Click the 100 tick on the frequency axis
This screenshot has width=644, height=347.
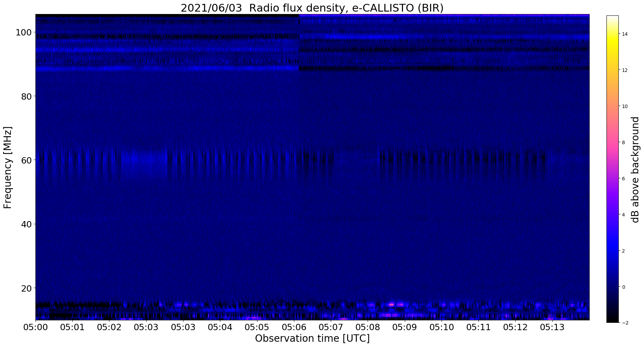24,32
